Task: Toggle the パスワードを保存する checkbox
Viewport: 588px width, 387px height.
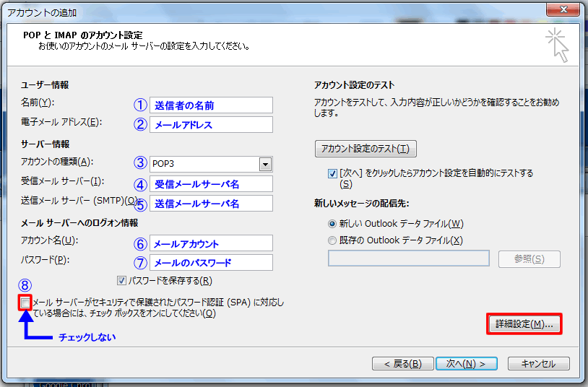Action: tap(121, 280)
